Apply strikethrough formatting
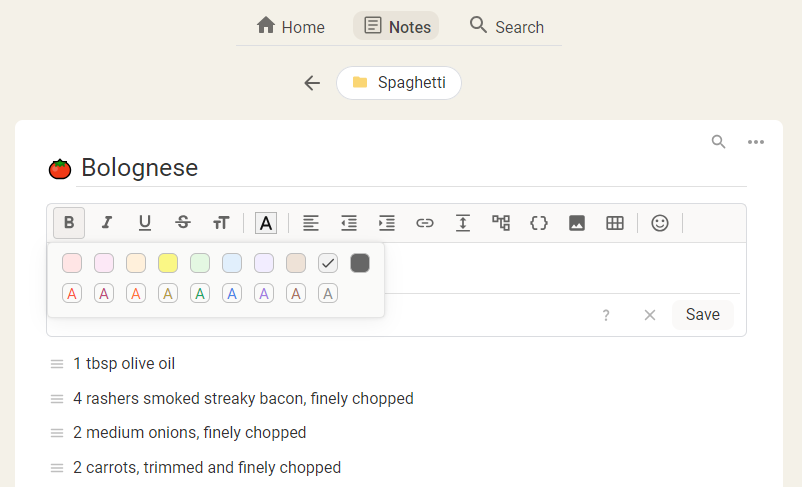The width and height of the screenshot is (802, 487). [x=183, y=223]
